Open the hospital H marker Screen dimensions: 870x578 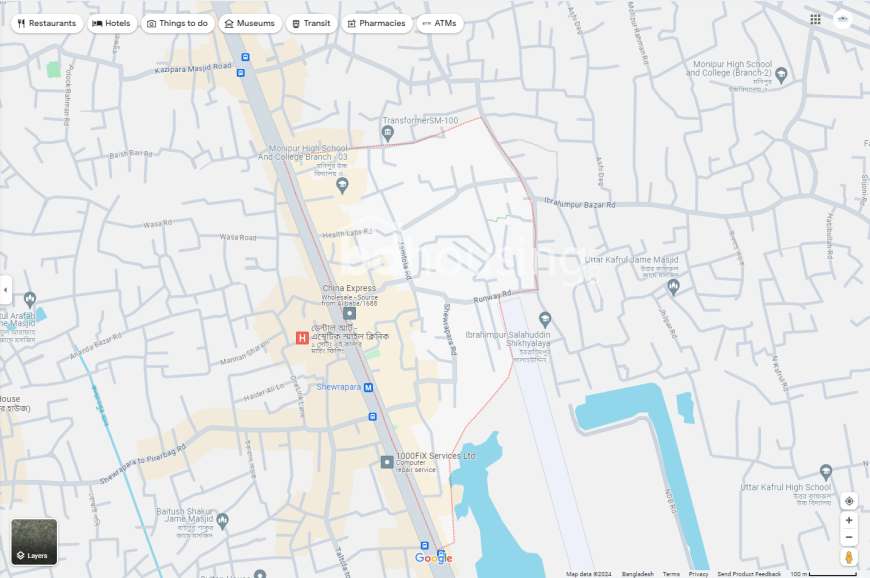coord(302,338)
